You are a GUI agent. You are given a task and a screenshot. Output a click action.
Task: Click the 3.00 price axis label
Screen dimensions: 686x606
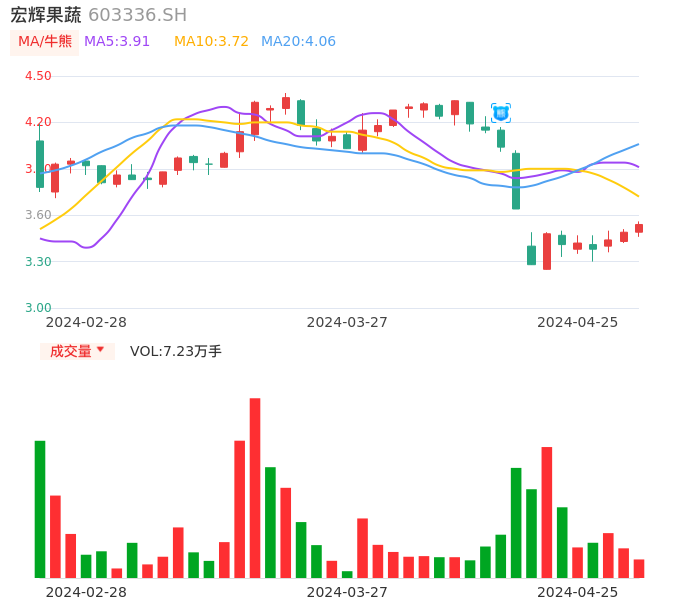click(38, 308)
